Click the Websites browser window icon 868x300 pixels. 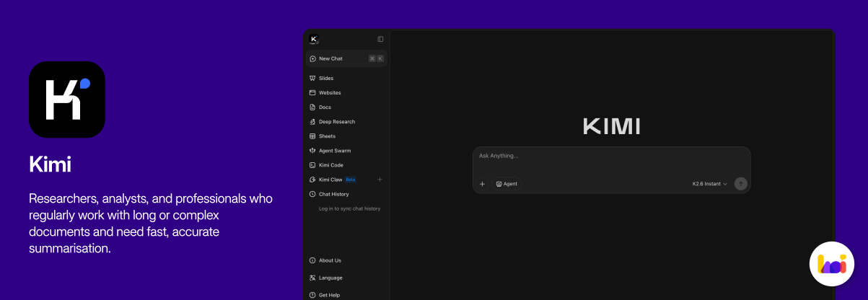pos(312,92)
